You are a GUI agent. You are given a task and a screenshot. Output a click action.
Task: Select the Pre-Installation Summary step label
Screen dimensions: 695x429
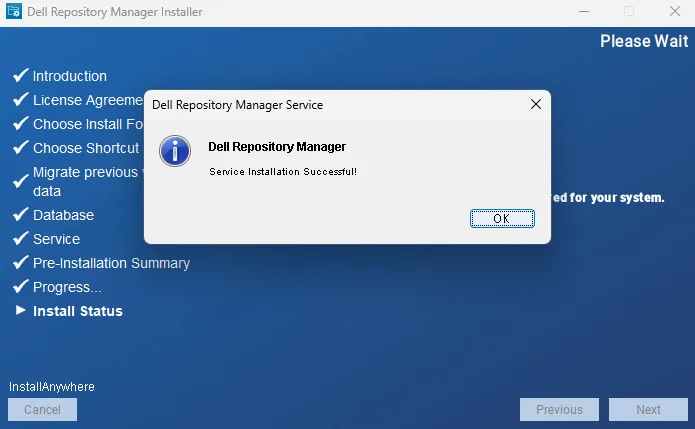111,263
